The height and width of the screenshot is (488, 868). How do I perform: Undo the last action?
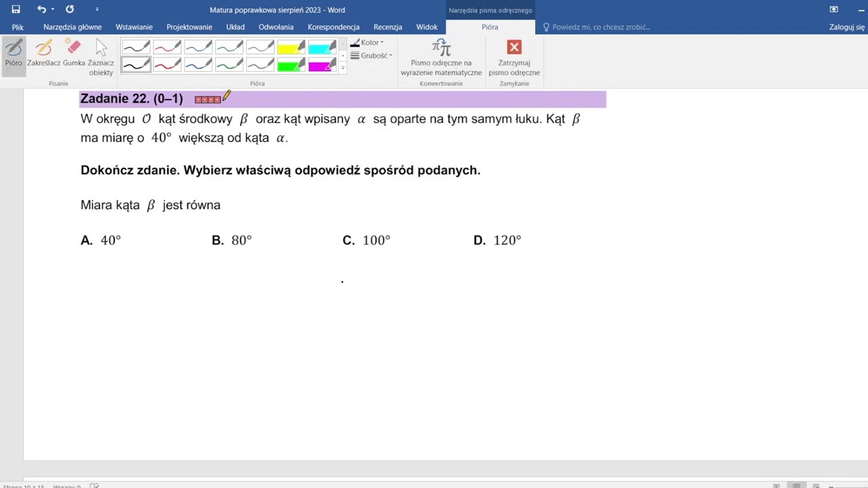41,9
